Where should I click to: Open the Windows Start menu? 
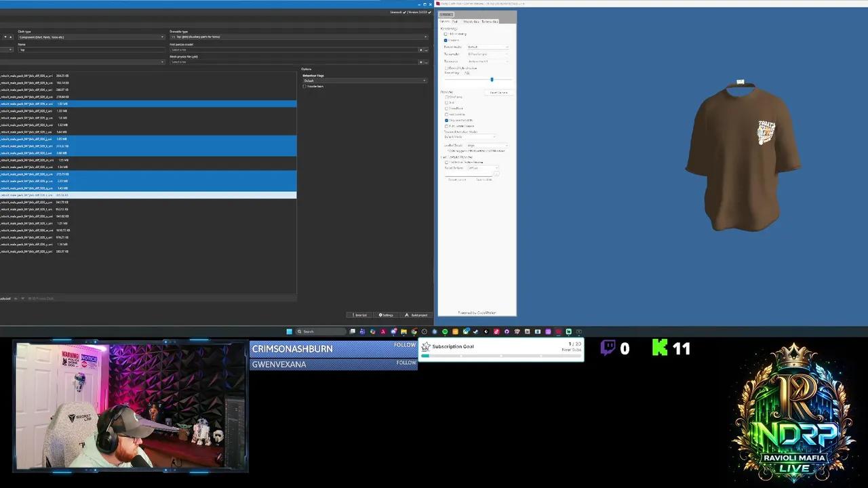289,331
